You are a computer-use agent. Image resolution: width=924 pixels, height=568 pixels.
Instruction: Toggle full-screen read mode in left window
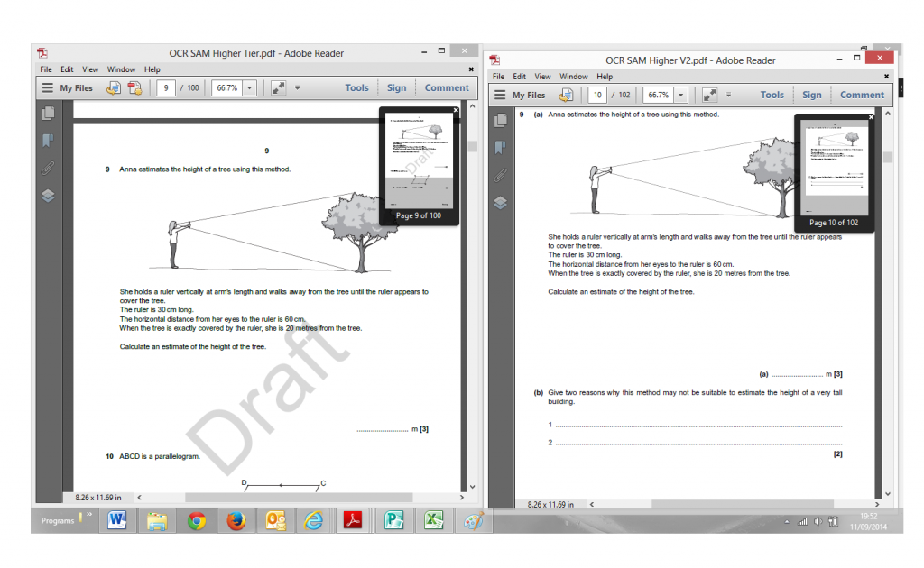(x=278, y=87)
